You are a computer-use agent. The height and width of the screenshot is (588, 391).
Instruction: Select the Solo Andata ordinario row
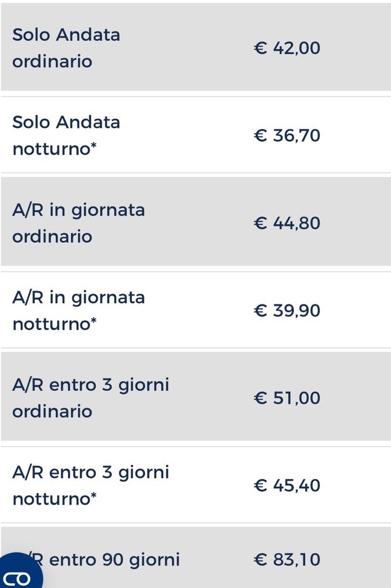(x=195, y=47)
